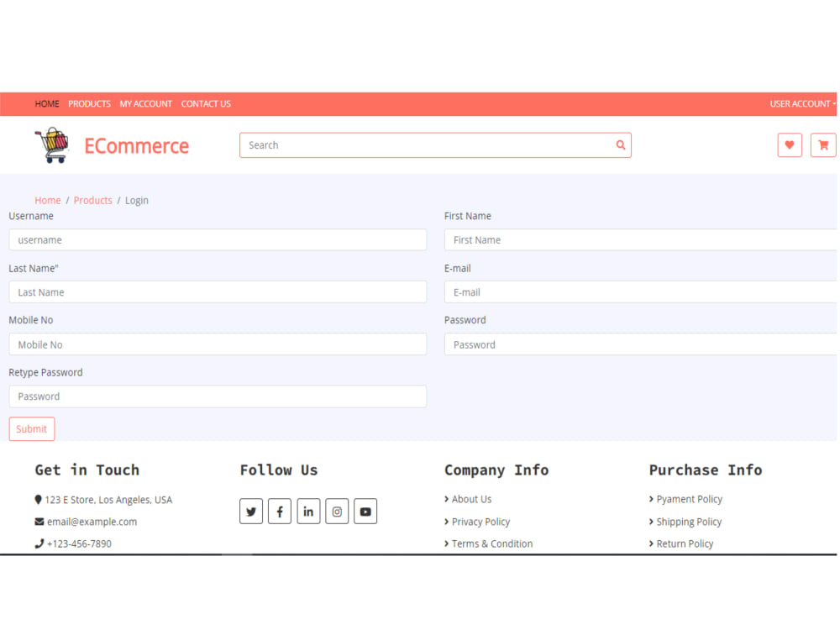Screen dimensions: 840x630
Task: Click the Company Info heading
Action: click(x=496, y=470)
